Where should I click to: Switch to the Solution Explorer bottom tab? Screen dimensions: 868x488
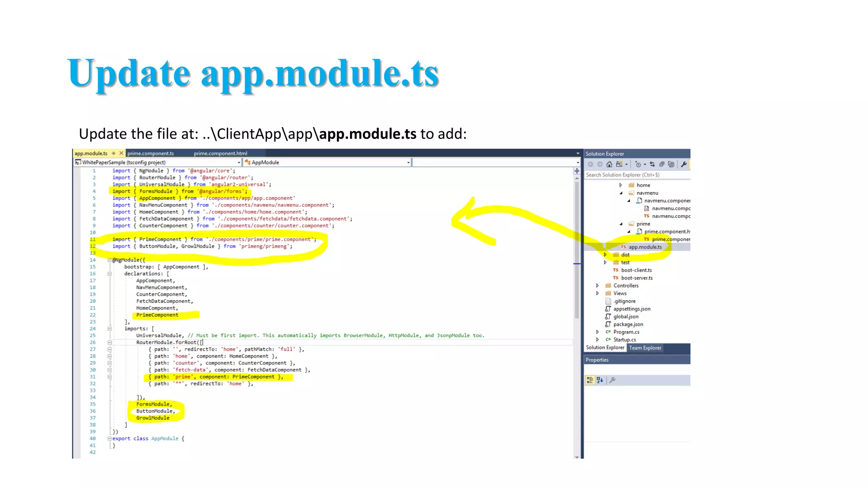[605, 348]
